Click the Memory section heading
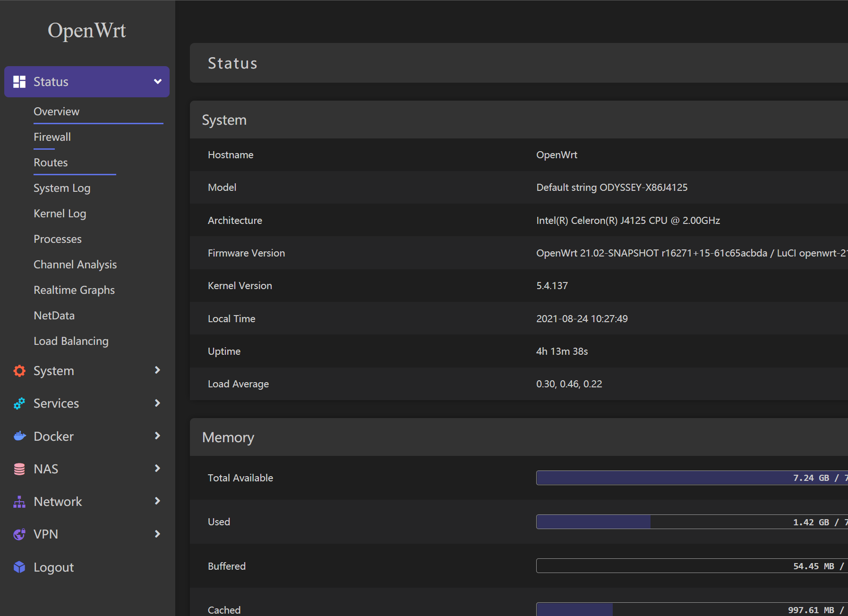This screenshot has height=616, width=848. (x=228, y=437)
